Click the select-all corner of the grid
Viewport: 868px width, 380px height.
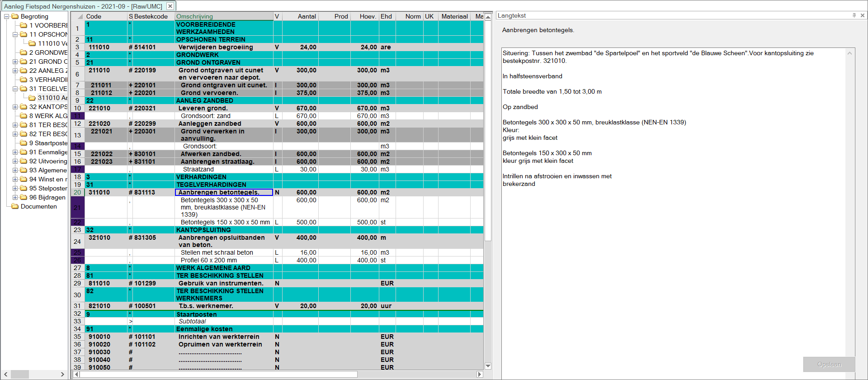click(x=78, y=16)
